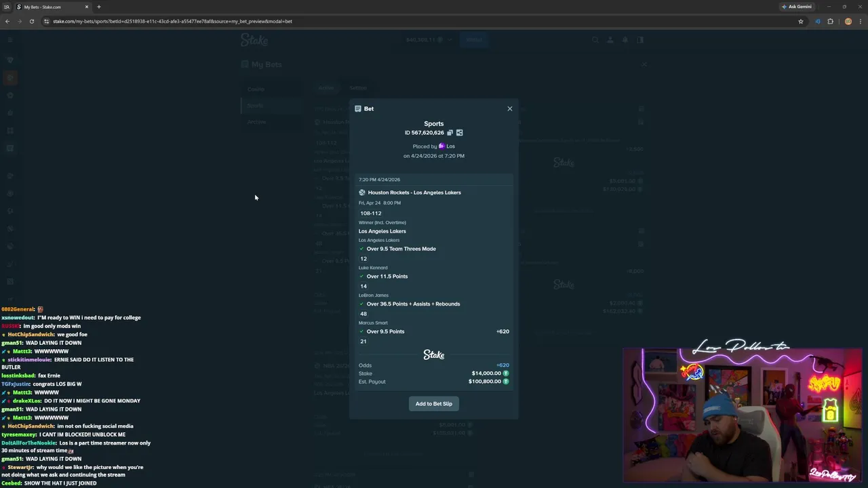
Task: Open Houston Rockets - Los Angeles Lakers event
Action: [414, 192]
